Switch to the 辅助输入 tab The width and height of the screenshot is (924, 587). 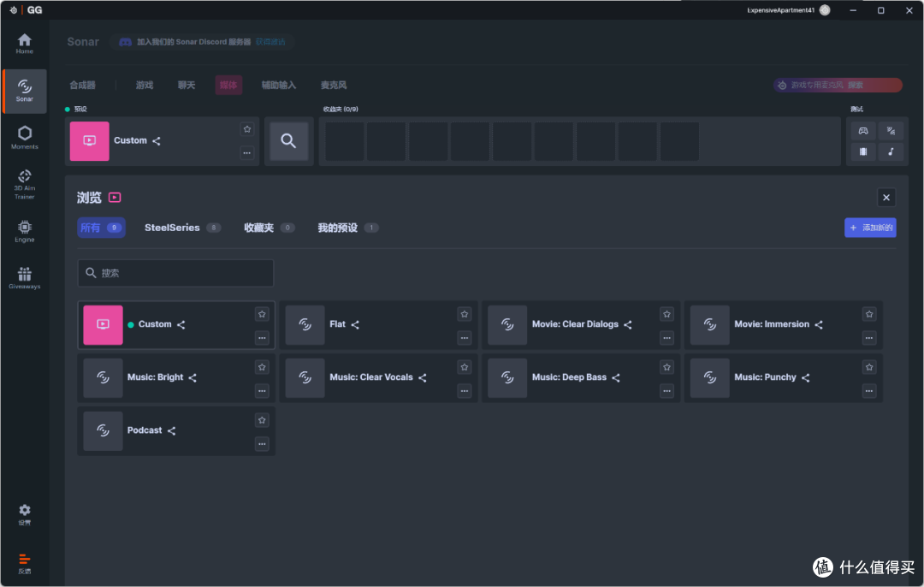tap(279, 85)
